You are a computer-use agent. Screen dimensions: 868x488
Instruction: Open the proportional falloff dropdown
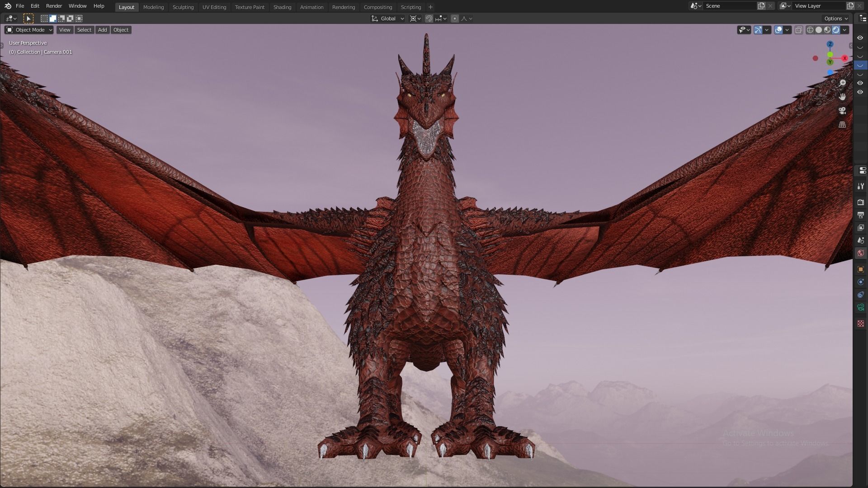point(467,19)
